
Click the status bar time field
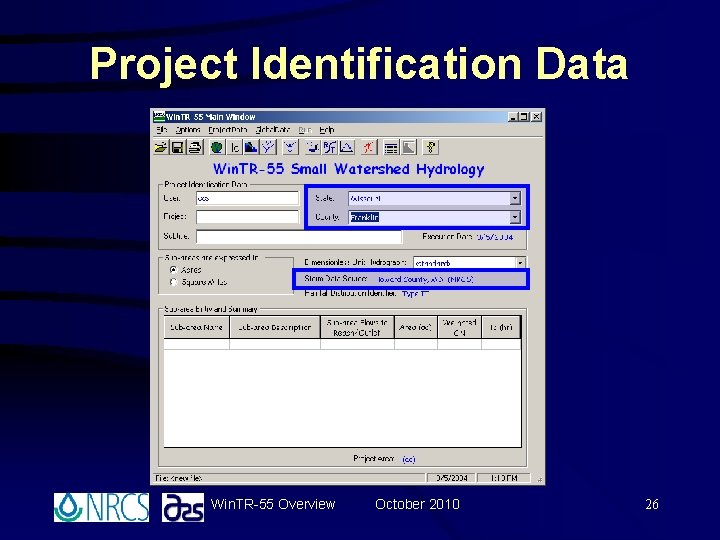[504, 478]
